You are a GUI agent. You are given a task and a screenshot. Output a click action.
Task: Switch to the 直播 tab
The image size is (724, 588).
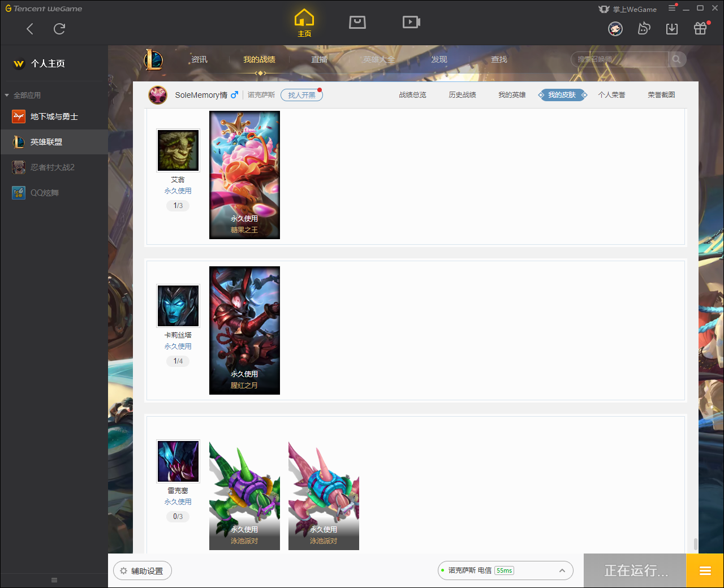coord(320,59)
